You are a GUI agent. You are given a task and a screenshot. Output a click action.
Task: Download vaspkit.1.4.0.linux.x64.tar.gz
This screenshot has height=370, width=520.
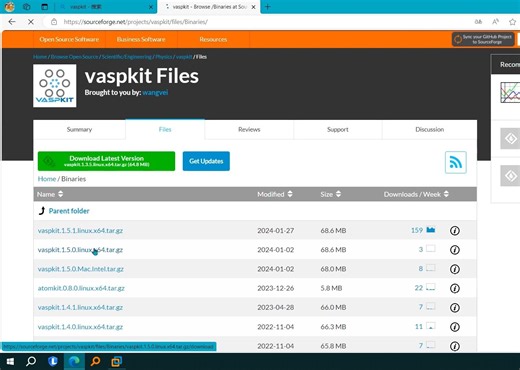click(x=80, y=327)
